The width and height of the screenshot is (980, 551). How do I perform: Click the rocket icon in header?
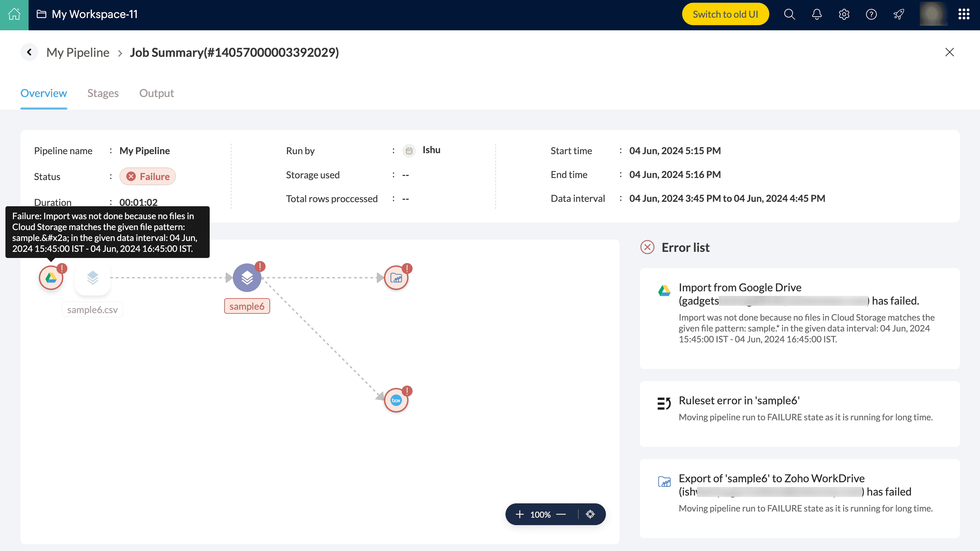899,14
